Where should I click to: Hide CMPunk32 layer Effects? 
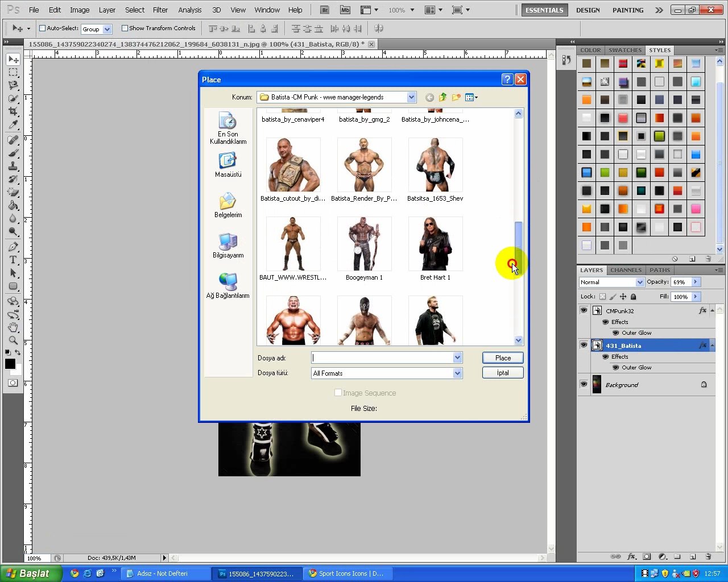pyautogui.click(x=606, y=322)
